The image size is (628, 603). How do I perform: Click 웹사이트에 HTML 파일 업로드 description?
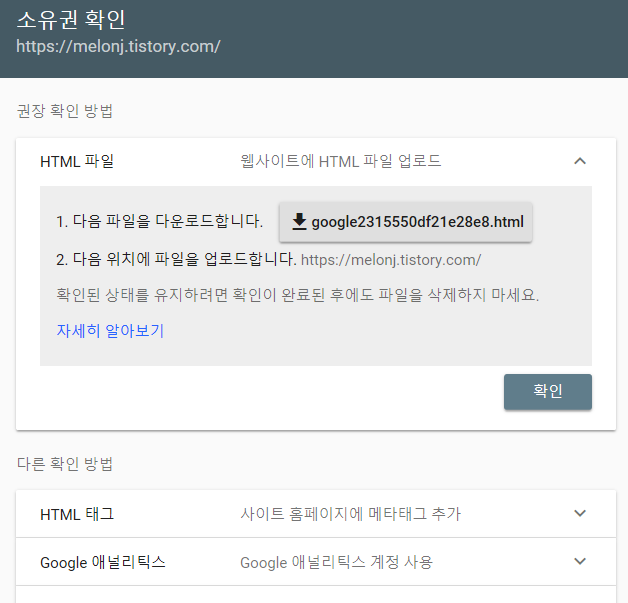click(340, 161)
